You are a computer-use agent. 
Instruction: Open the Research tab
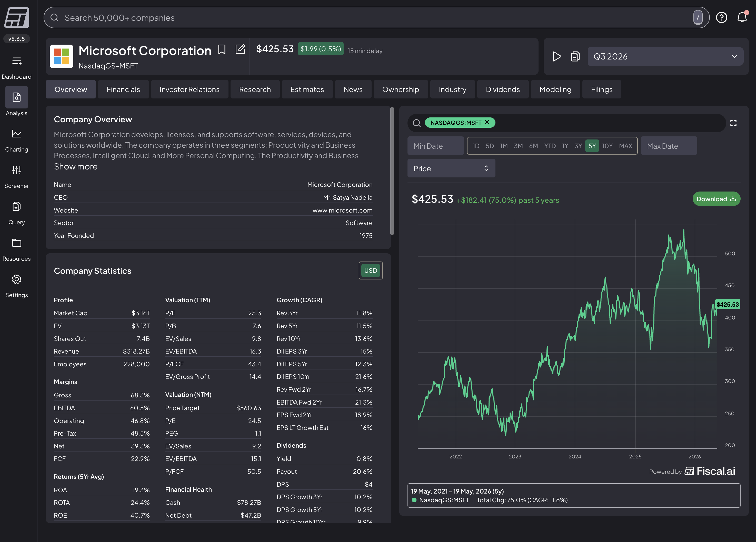pyautogui.click(x=255, y=89)
